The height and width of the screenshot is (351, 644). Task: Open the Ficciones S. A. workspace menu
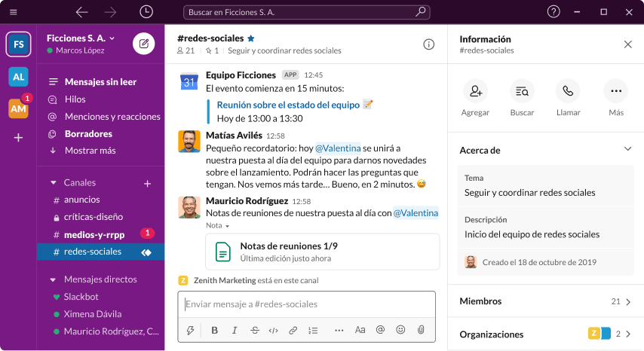[81, 38]
